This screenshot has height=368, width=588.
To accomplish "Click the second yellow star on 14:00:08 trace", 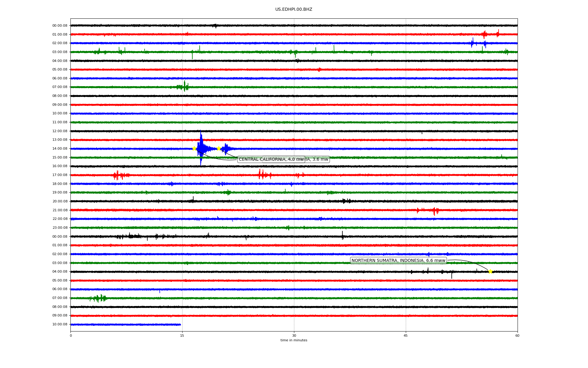I will [219, 148].
